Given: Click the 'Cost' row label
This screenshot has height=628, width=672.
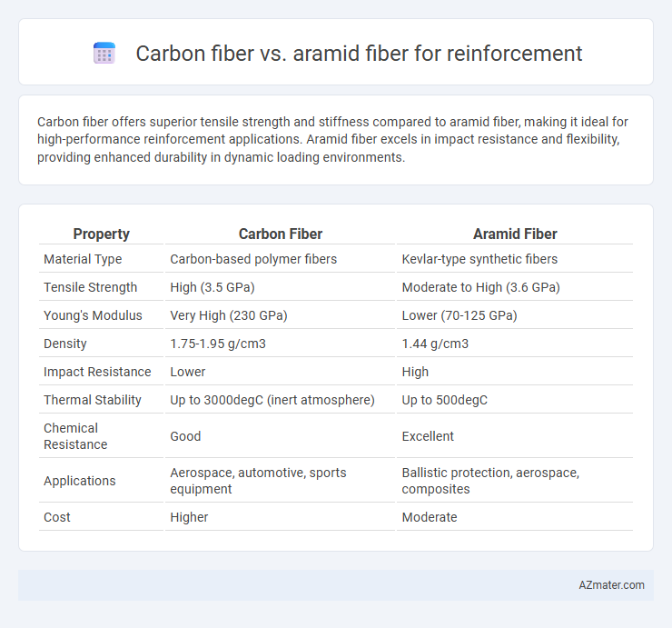Looking at the screenshot, I should click(x=56, y=517).
